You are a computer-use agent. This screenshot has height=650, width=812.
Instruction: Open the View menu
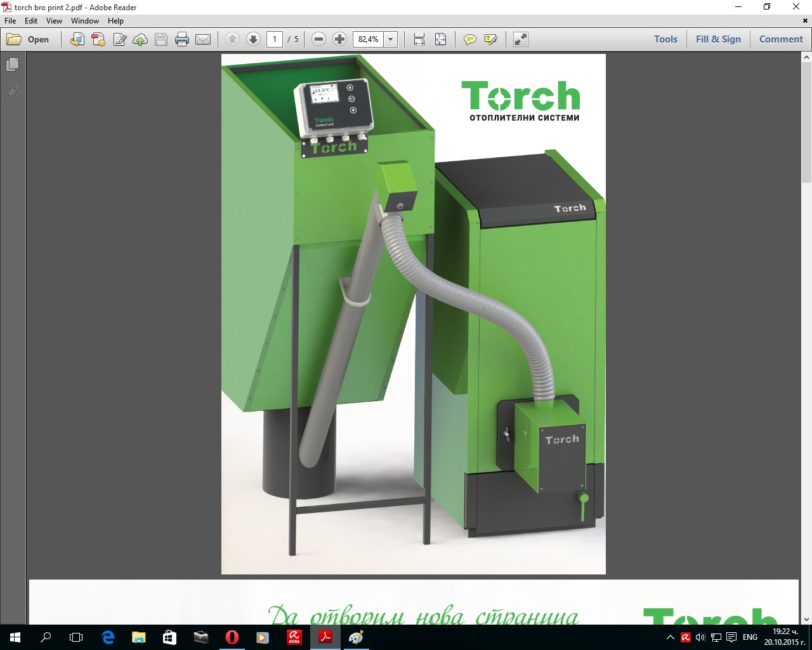pos(54,21)
